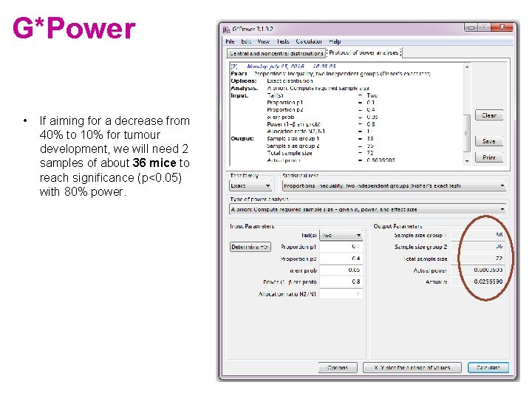Image resolution: width=532 pixels, height=399 pixels.
Task: Click 'Total sample size' line in protocol
Action: 290,153
